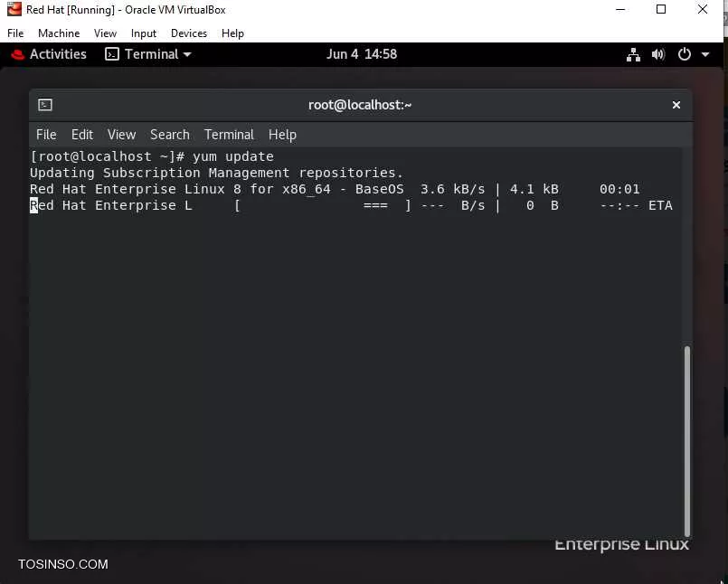728x584 pixels.
Task: Open the GNOME Activities overview
Action: click(x=58, y=54)
